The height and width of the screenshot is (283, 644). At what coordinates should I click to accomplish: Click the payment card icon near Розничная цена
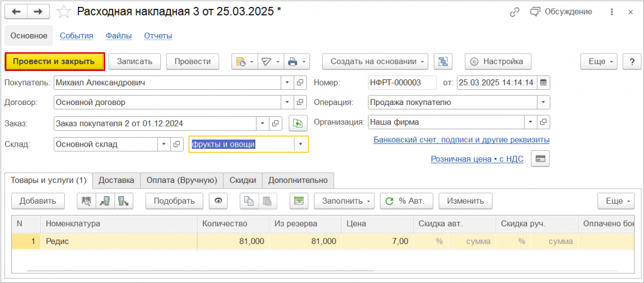(x=539, y=159)
